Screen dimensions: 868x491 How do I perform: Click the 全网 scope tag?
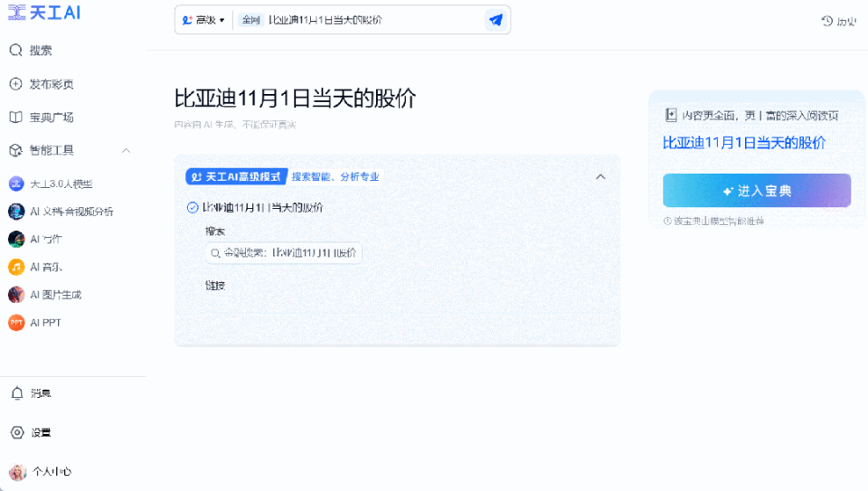click(x=250, y=20)
